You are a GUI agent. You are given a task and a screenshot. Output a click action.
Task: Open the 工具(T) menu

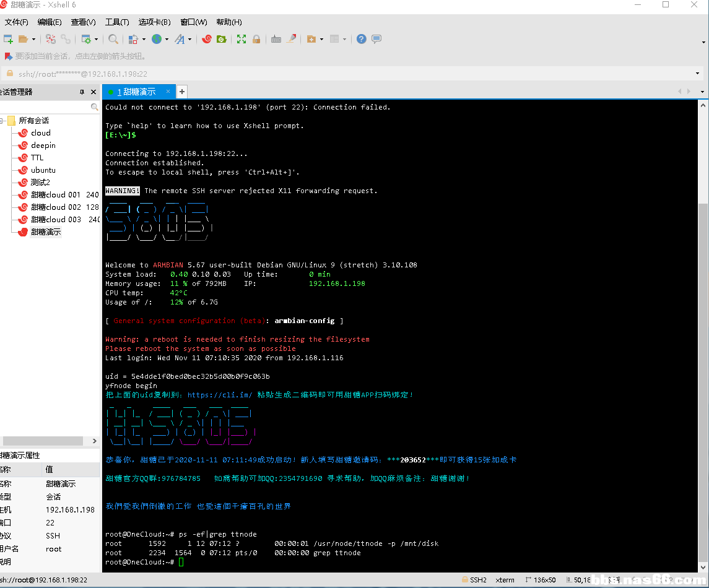[117, 22]
